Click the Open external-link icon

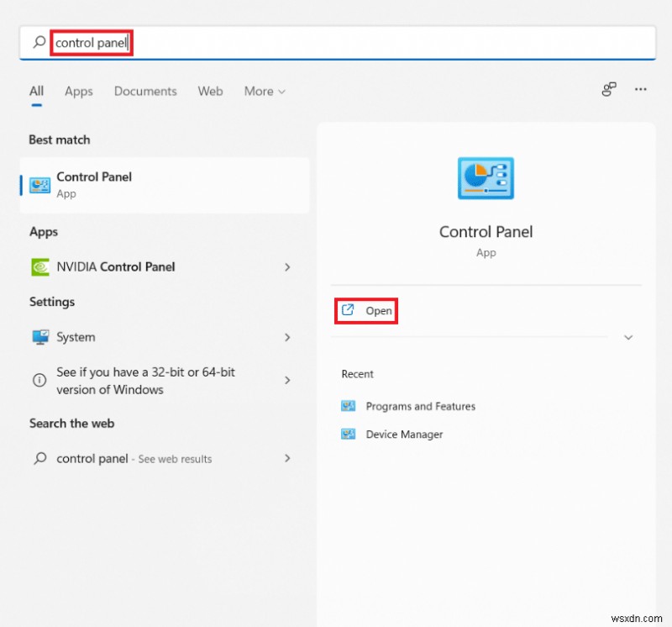coord(348,309)
